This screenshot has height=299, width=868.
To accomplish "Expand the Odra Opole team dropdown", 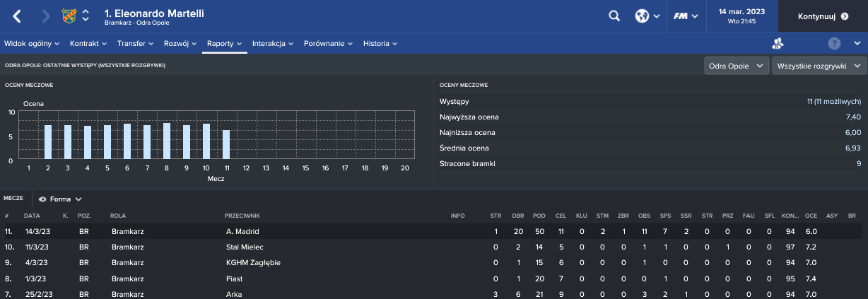I will [737, 66].
